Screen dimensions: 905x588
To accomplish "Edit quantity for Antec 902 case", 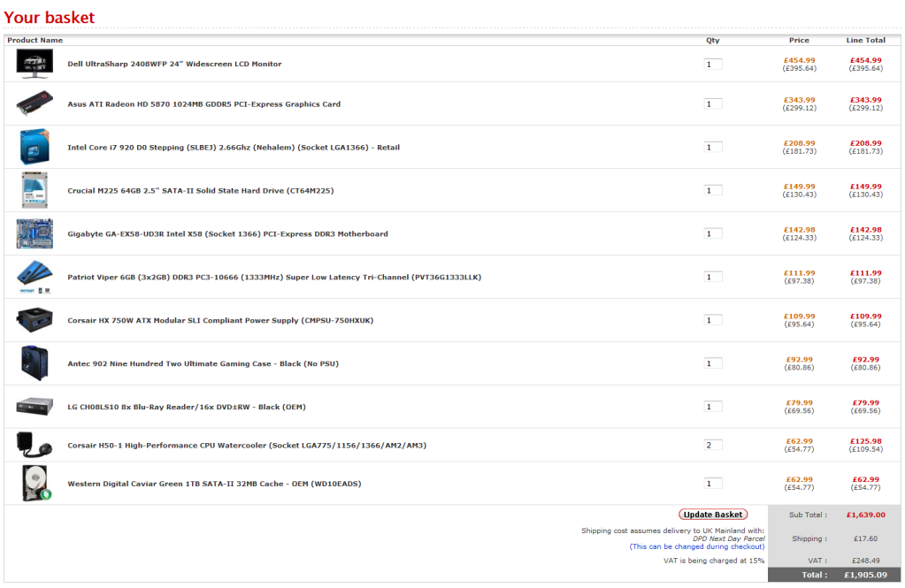I will pyautogui.click(x=713, y=363).
